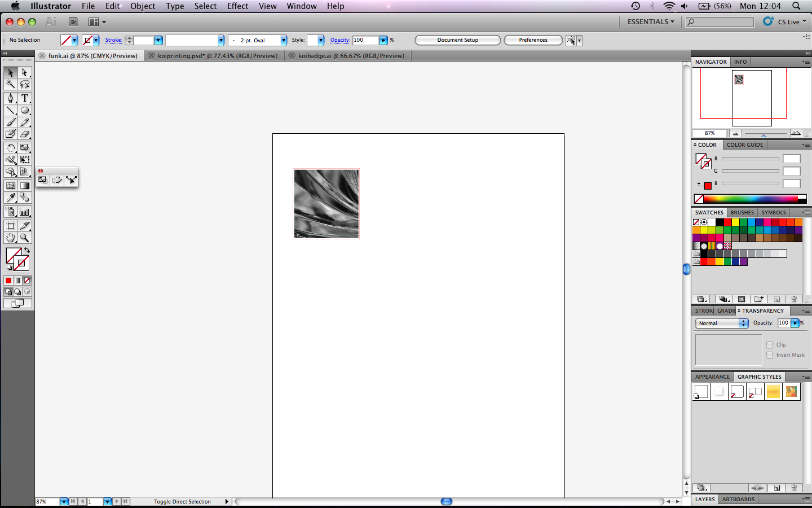Choose the Ellipse tool
812x508 pixels.
pos(24,111)
